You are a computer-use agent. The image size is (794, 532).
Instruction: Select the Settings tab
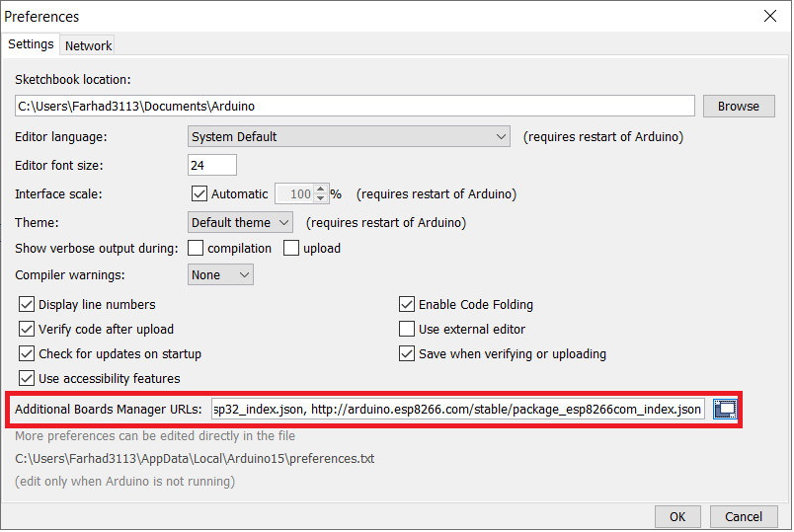click(31, 44)
